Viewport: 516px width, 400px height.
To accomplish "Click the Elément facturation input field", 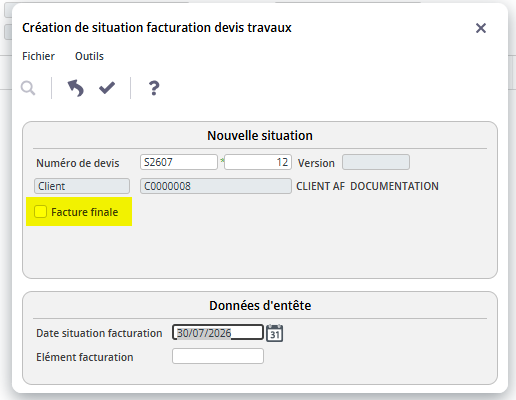I will (218, 356).
